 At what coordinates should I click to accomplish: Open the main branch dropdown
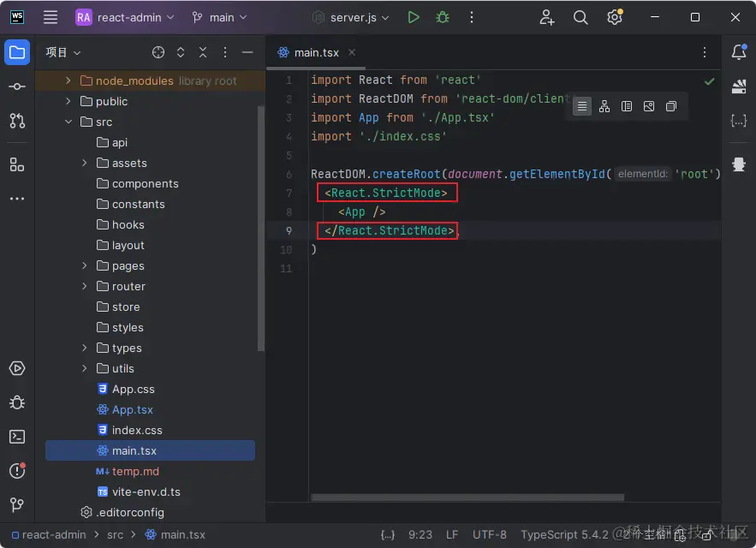click(x=219, y=17)
